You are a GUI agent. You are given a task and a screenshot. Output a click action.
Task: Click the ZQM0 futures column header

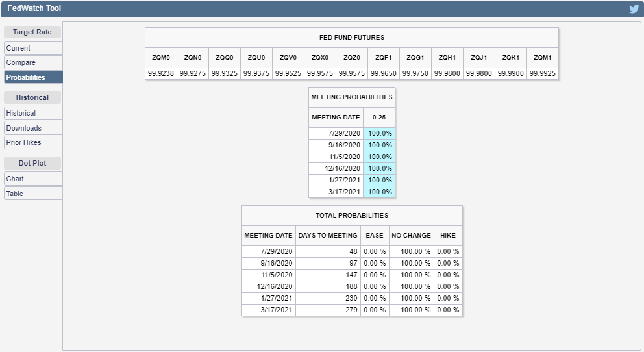tap(161, 58)
